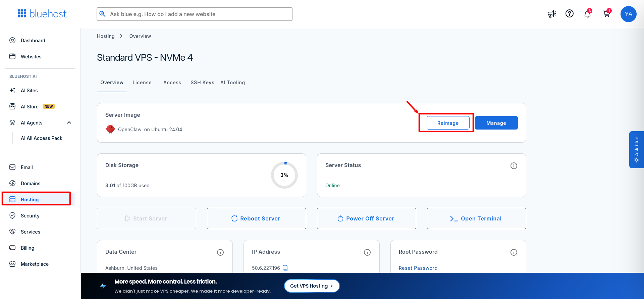Switch to the AI Tooling tab
The width and height of the screenshot is (644, 299).
point(232,83)
